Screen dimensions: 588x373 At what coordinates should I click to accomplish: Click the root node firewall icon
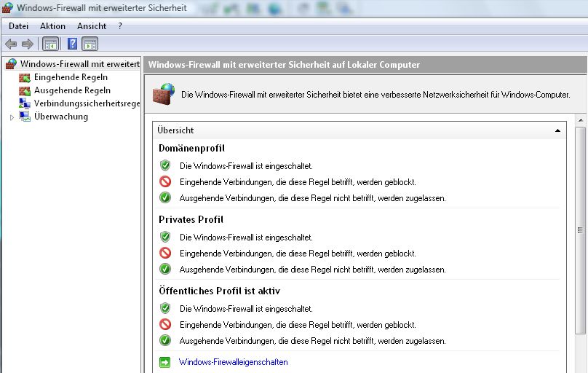[11, 64]
